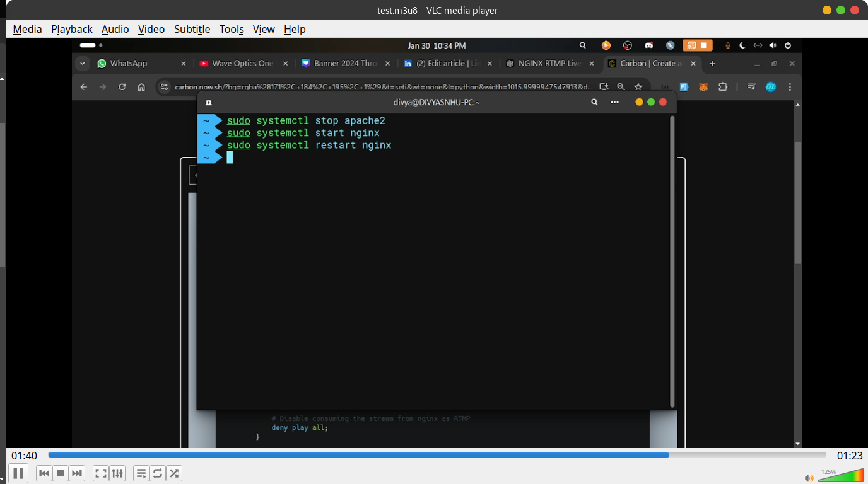Toggle fullscreen video mode
Viewport: 868px width, 484px height.
(x=101, y=473)
